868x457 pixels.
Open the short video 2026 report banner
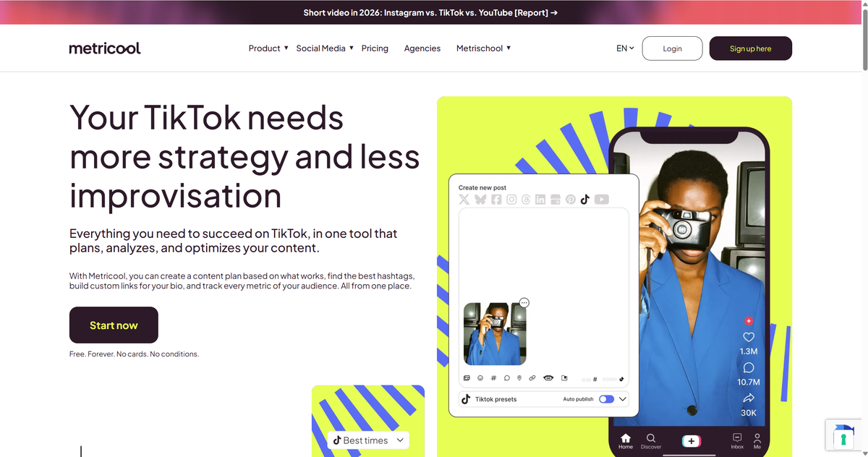(x=430, y=12)
